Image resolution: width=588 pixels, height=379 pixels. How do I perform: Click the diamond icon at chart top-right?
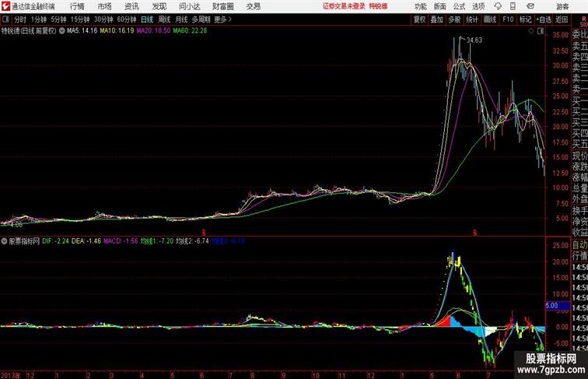pyautogui.click(x=531, y=32)
